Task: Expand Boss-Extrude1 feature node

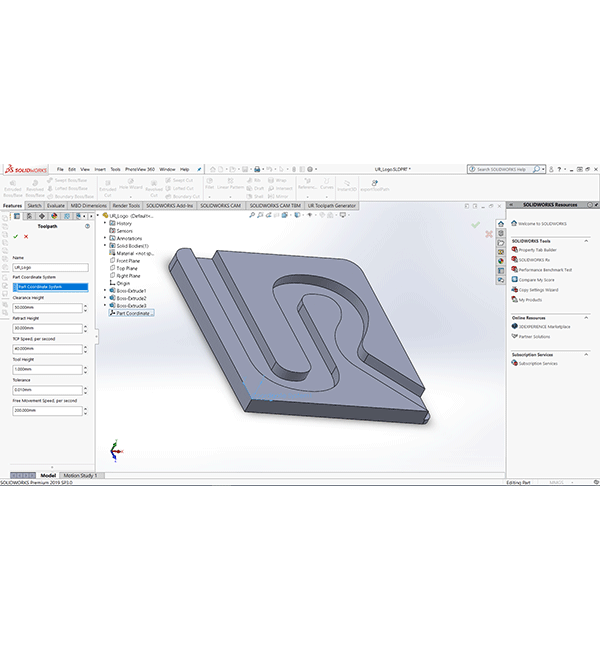Action: point(105,291)
